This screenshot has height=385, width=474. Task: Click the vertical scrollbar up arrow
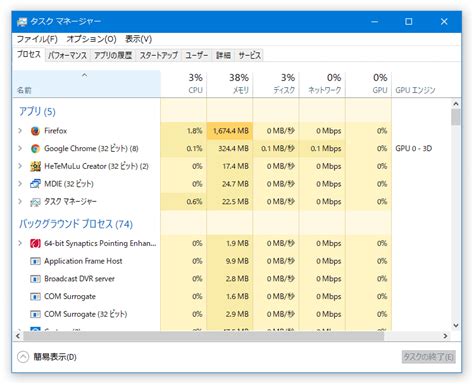[x=456, y=104]
